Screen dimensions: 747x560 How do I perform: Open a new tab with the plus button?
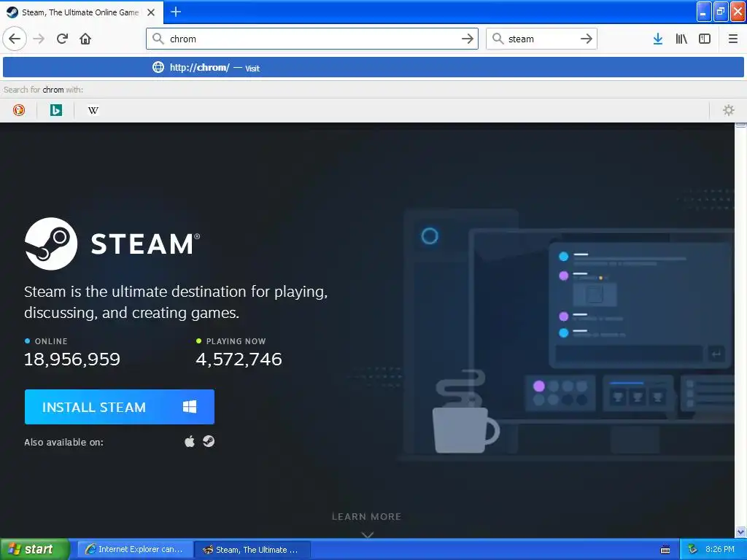coord(175,12)
